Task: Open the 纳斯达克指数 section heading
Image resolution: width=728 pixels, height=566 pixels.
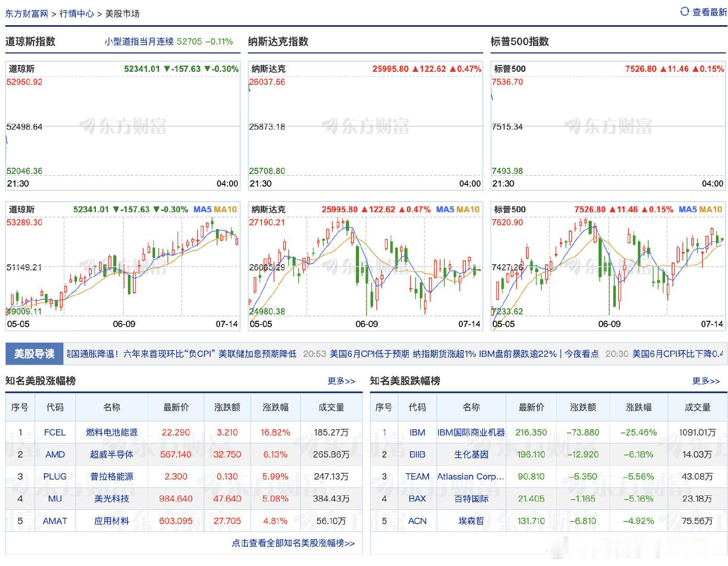Action: coord(278,41)
